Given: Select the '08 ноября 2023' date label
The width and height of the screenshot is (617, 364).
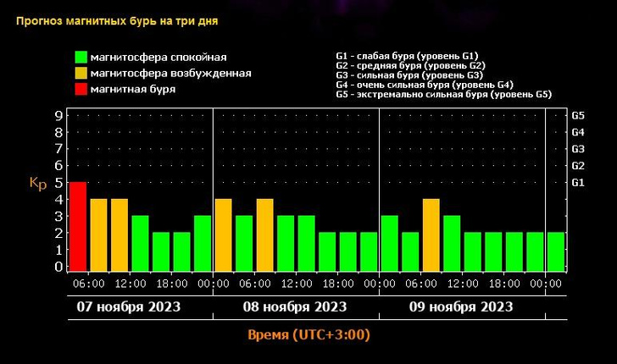Looking at the screenshot, I should (297, 306).
